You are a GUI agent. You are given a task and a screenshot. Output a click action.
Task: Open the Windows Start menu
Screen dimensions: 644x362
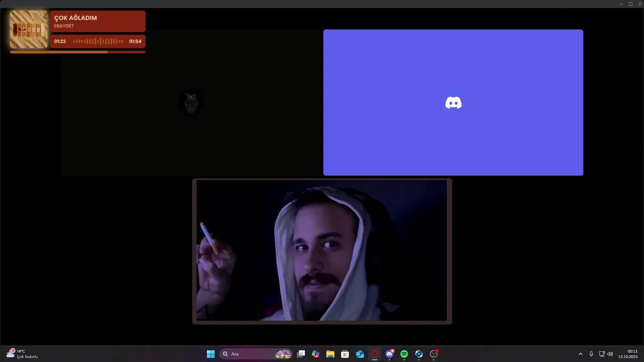coord(211,354)
